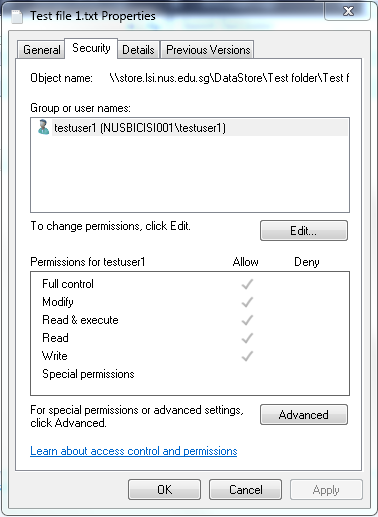Close the Properties dialog with X

(x=348, y=12)
